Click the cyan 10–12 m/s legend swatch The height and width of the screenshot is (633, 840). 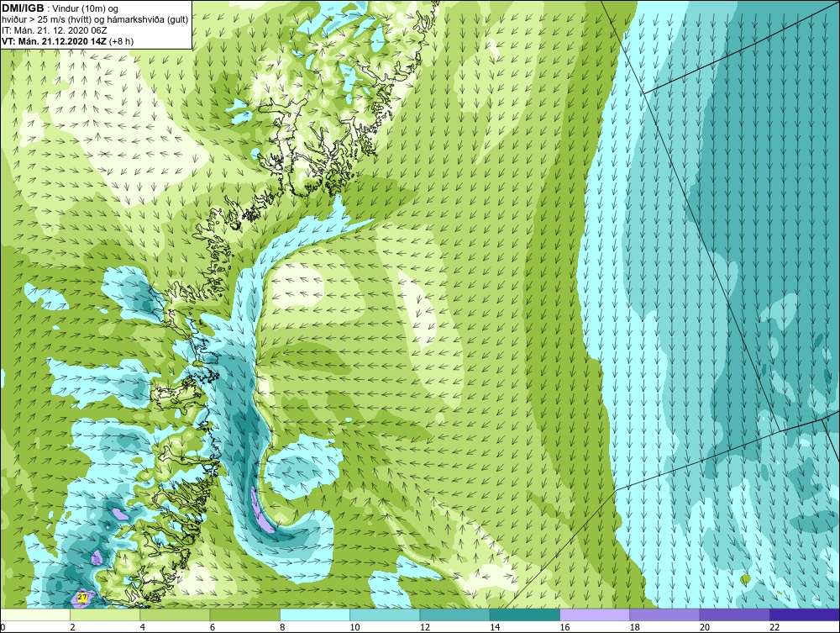point(385,615)
